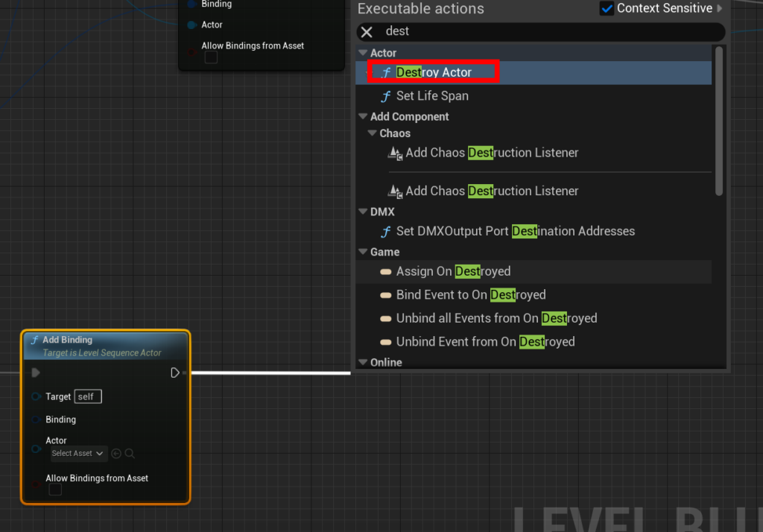Click Allow Bindings from Asset pin in upper node

coord(191,51)
